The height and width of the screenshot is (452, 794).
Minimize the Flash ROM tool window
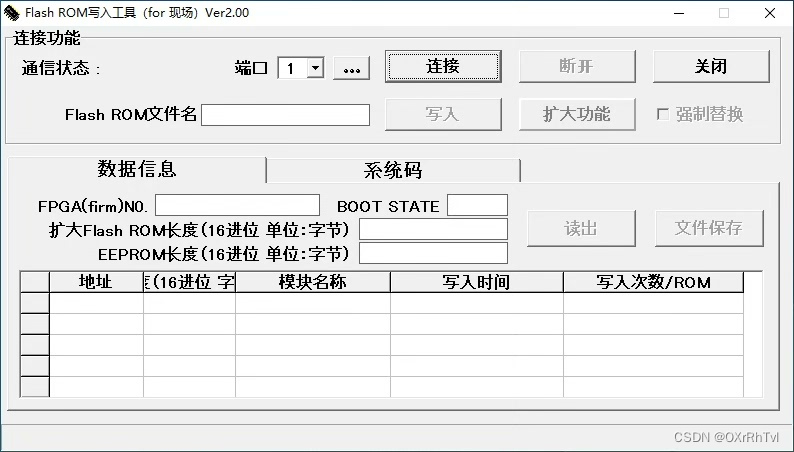(679, 13)
